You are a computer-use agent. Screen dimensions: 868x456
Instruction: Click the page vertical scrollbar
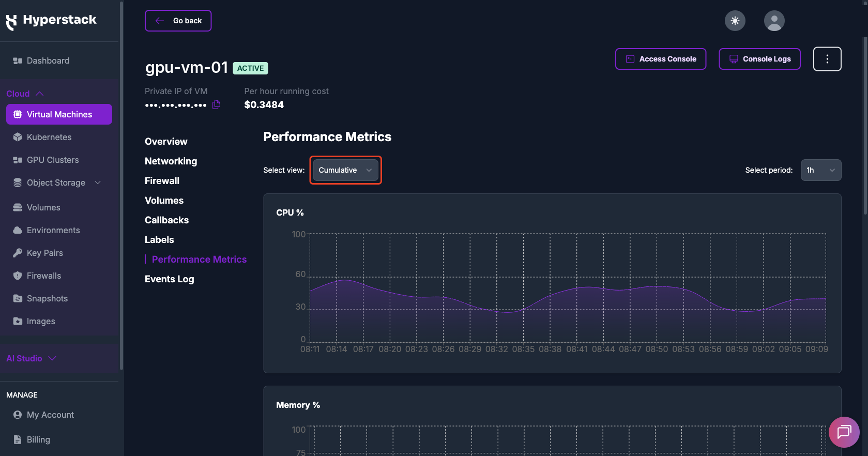[x=865, y=126]
